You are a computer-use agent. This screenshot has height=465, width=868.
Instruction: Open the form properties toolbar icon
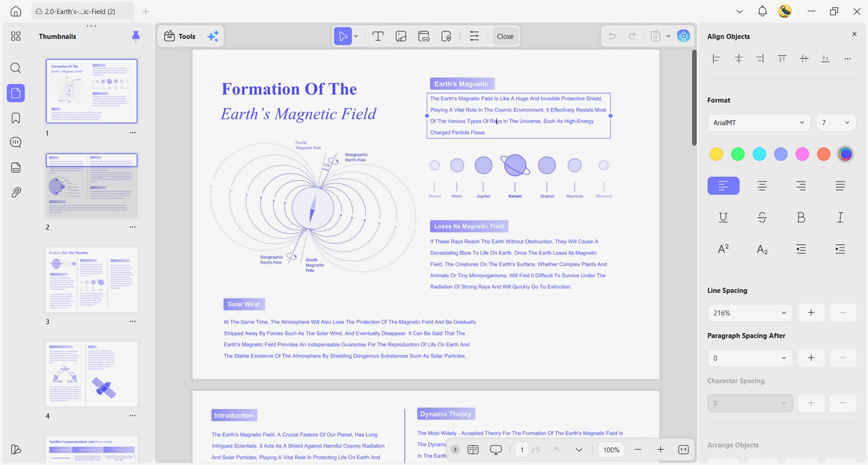pos(474,37)
